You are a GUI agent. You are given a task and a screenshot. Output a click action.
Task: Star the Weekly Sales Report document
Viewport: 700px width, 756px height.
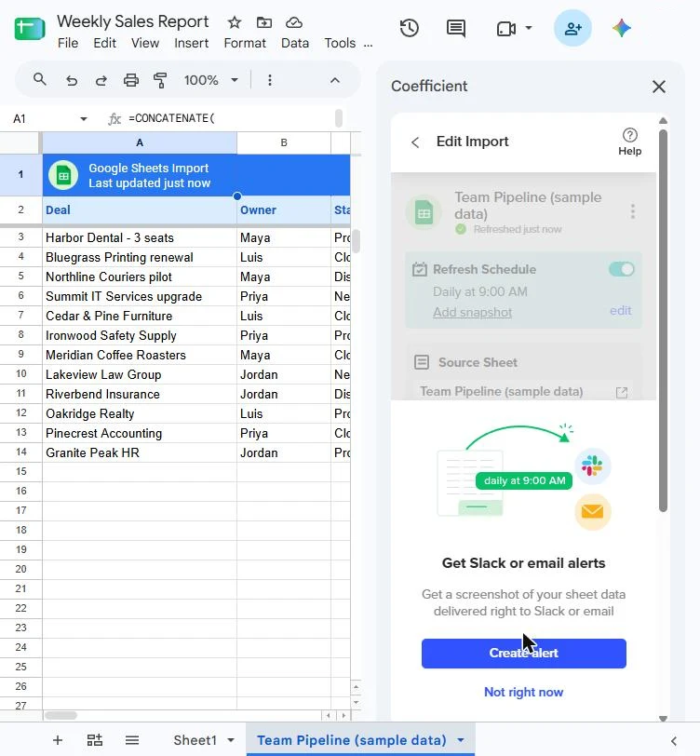(x=235, y=22)
